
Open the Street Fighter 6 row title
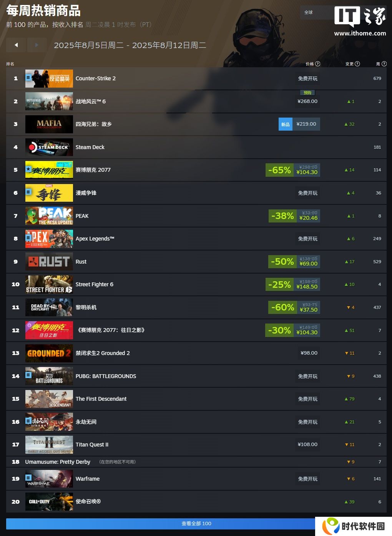pos(95,284)
